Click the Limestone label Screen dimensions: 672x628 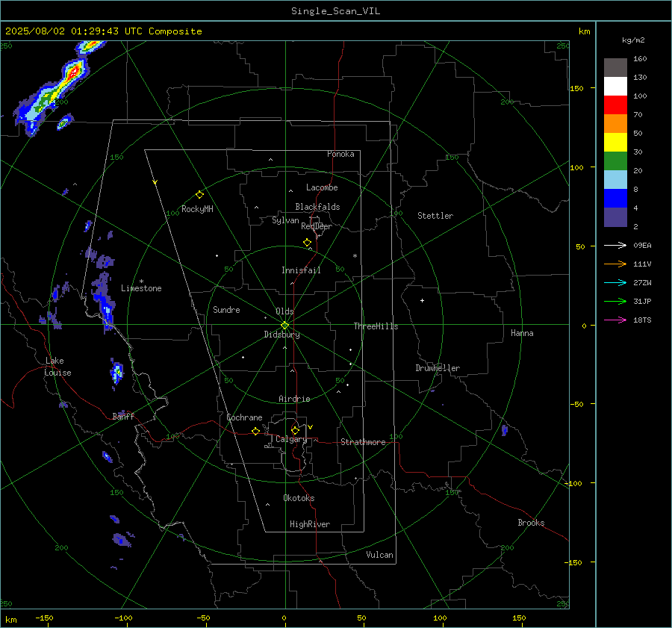click(141, 288)
